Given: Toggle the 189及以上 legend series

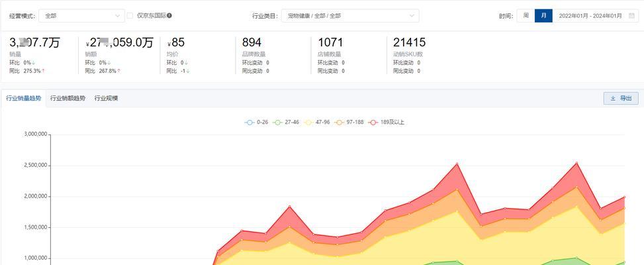Looking at the screenshot, I should tap(387, 122).
